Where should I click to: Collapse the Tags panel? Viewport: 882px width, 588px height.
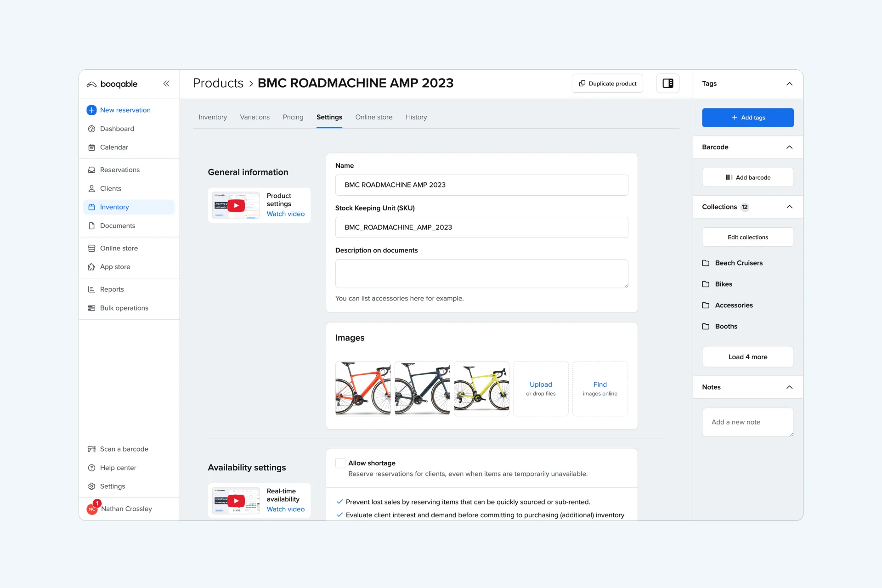pyautogui.click(x=789, y=84)
